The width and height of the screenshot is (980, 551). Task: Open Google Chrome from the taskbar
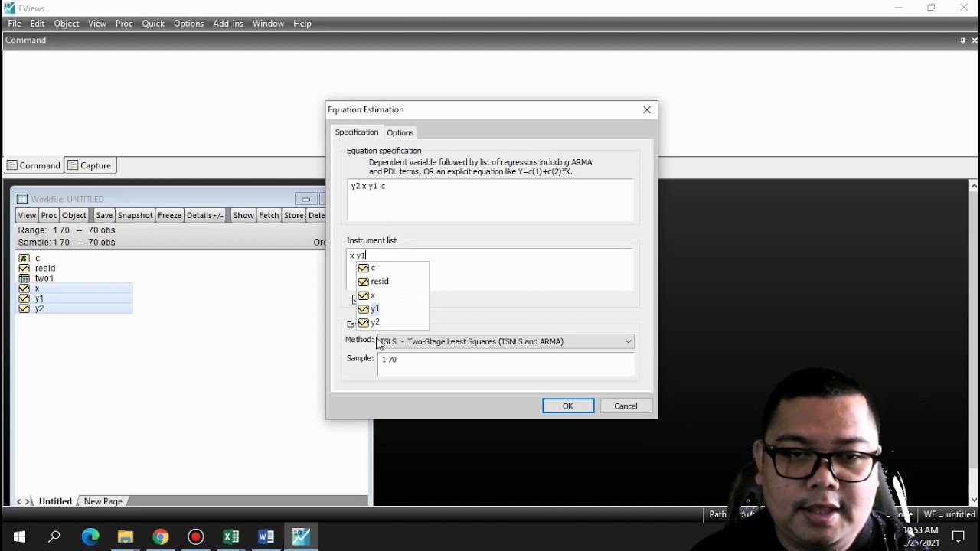point(161,536)
